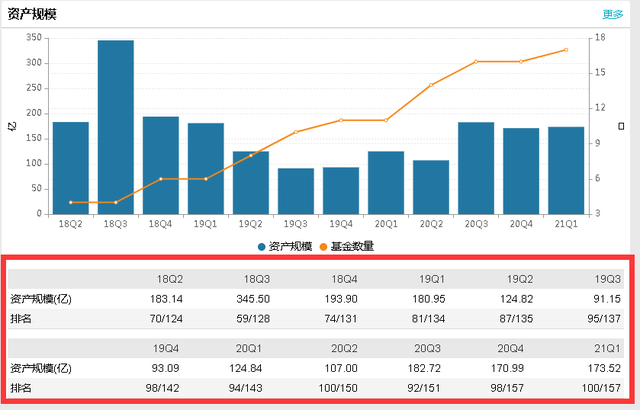This screenshot has width=640, height=410.
Task: Click the 20Q2 point on orange line
Action: point(431,85)
